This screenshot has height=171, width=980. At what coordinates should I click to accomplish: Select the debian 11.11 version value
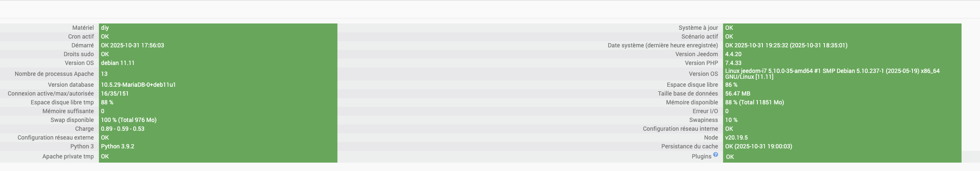point(118,63)
